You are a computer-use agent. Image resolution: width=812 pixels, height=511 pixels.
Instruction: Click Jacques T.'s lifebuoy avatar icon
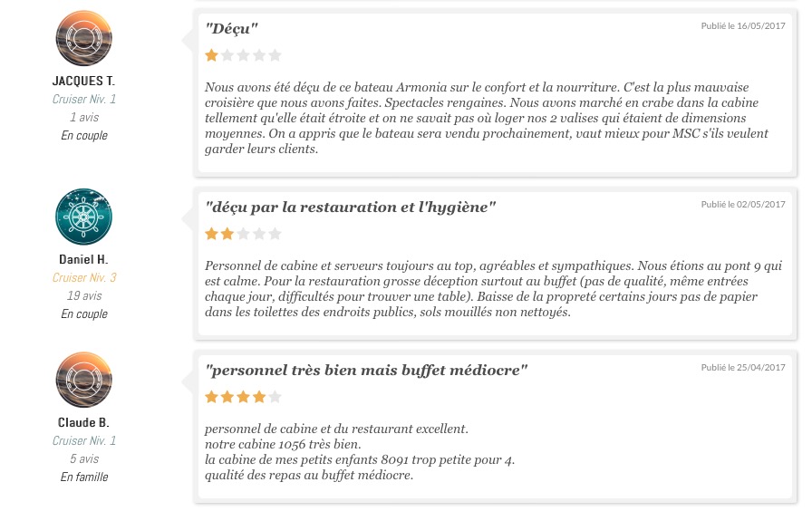(x=84, y=38)
